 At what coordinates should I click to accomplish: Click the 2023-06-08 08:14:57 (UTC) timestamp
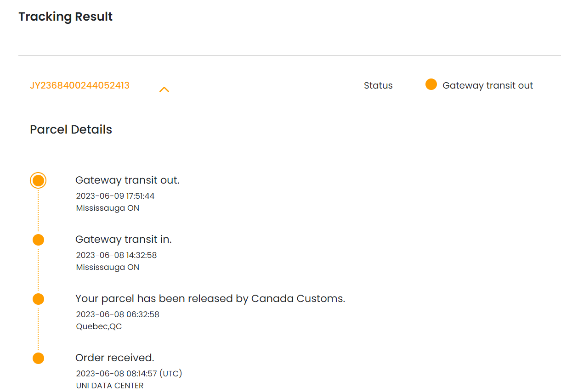[129, 374]
